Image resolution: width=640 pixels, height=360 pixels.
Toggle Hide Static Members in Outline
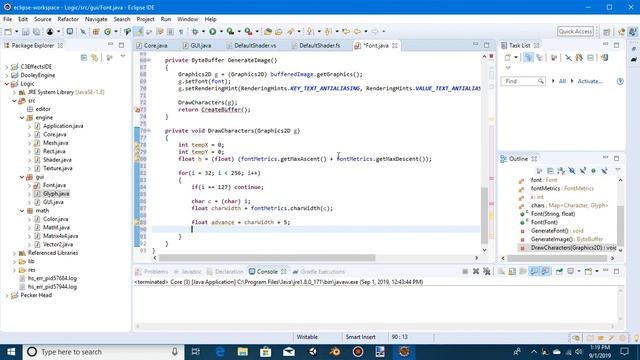coord(583,171)
